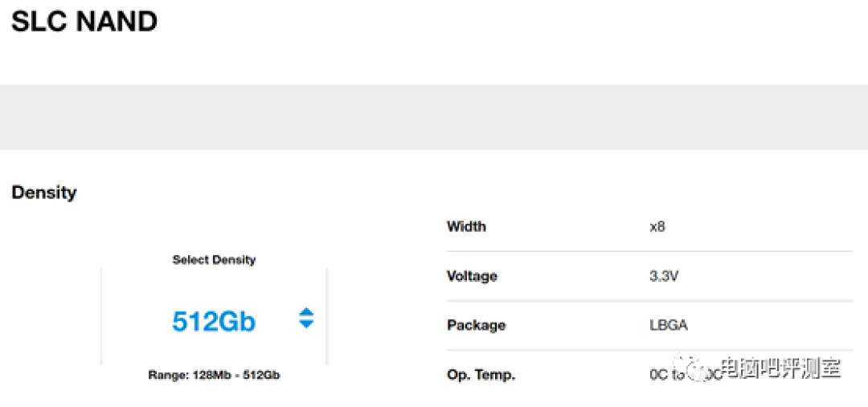Click the 电脑吧评测室 watermark text
The height and width of the screenshot is (407, 868).
point(780,369)
